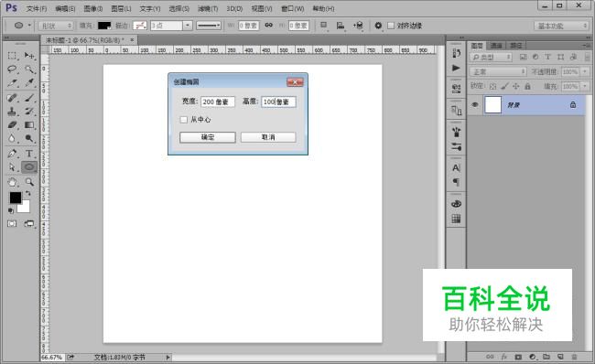The height and width of the screenshot is (364, 595).
Task: Open the Character panel icon
Action: point(456,167)
